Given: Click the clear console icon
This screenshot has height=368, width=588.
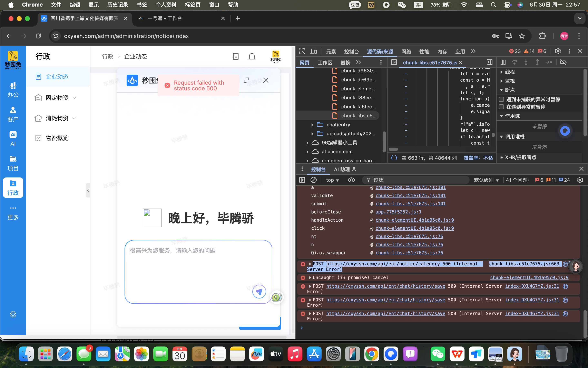Looking at the screenshot, I should pyautogui.click(x=313, y=180).
